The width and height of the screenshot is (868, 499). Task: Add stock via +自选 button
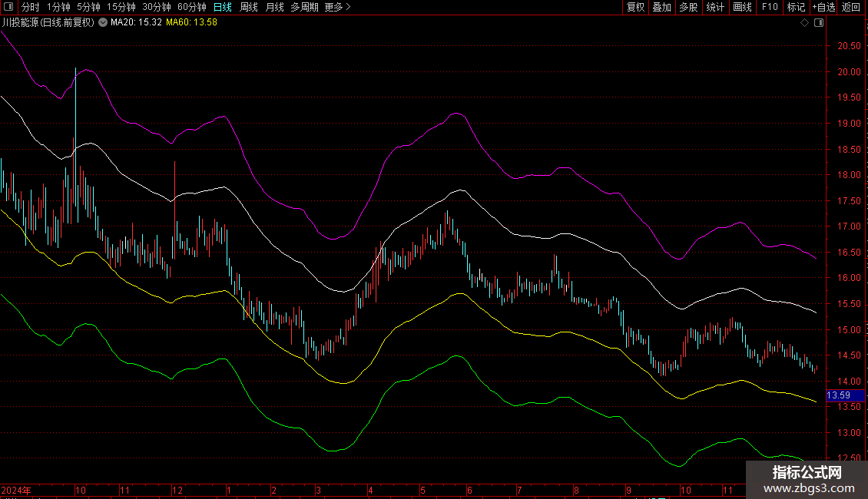pos(823,7)
